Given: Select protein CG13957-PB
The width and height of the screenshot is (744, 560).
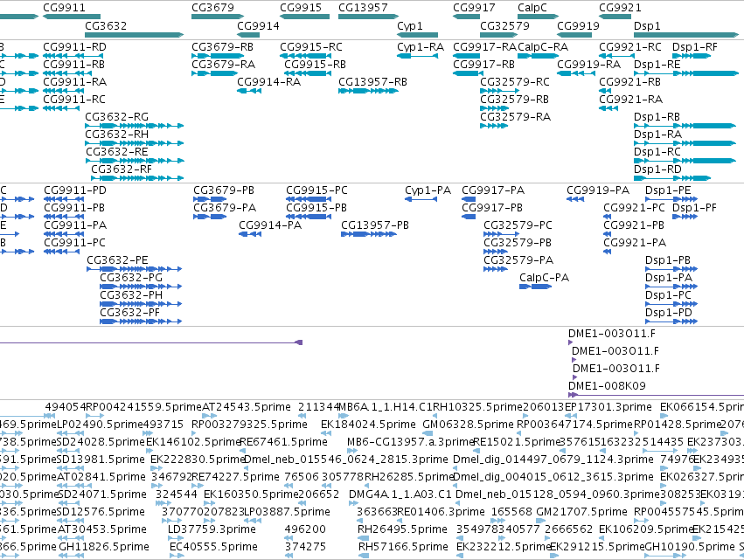Looking at the screenshot, I should click(x=369, y=234).
